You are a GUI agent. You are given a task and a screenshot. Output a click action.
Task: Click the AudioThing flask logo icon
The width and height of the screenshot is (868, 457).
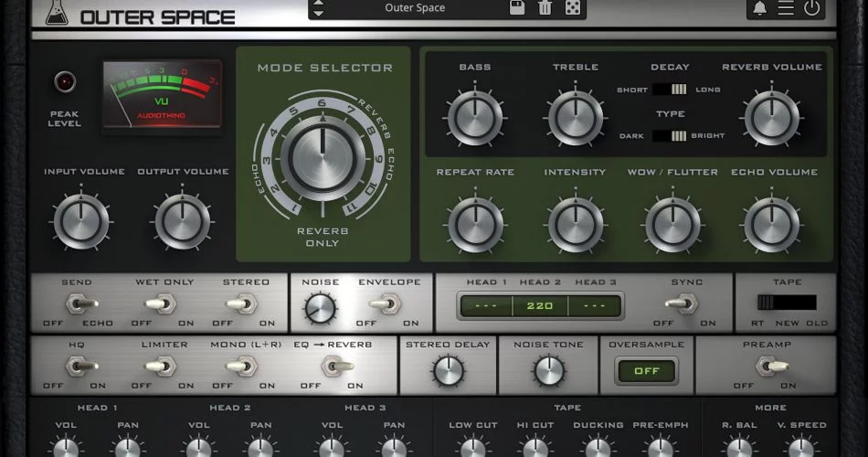click(57, 13)
